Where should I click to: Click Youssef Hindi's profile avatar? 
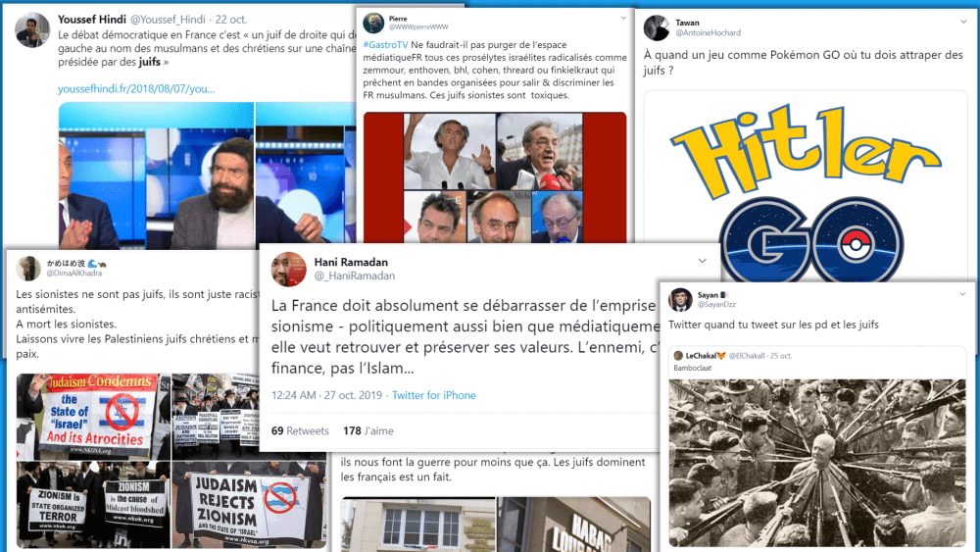[32, 30]
